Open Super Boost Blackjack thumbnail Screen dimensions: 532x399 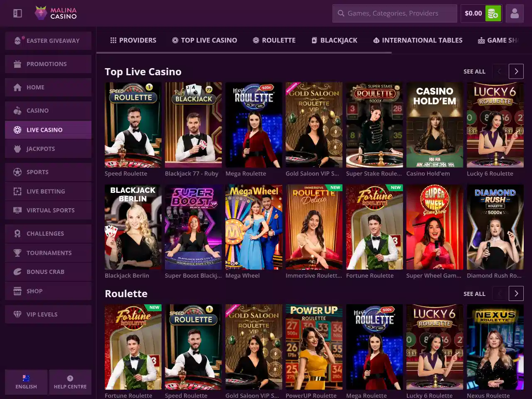tap(193, 227)
